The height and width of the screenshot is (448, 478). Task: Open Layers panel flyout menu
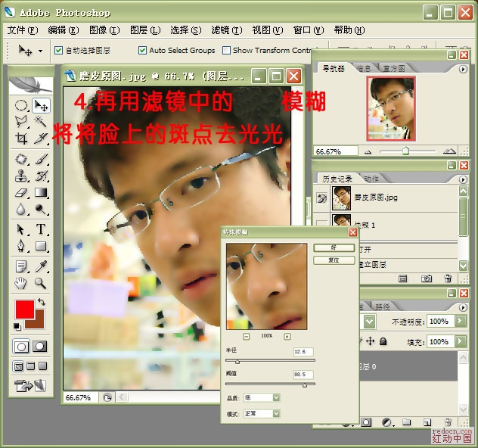coord(463,307)
